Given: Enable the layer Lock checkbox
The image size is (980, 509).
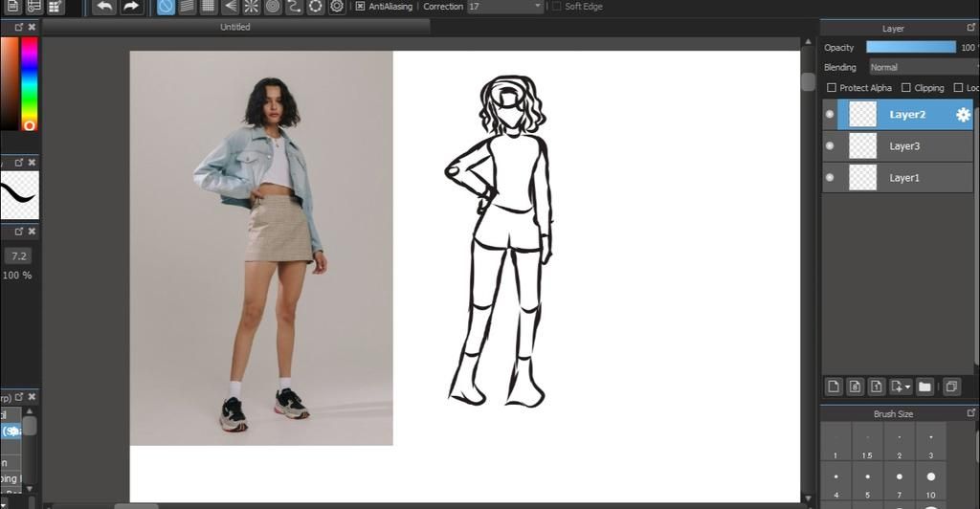Looking at the screenshot, I should (x=958, y=87).
